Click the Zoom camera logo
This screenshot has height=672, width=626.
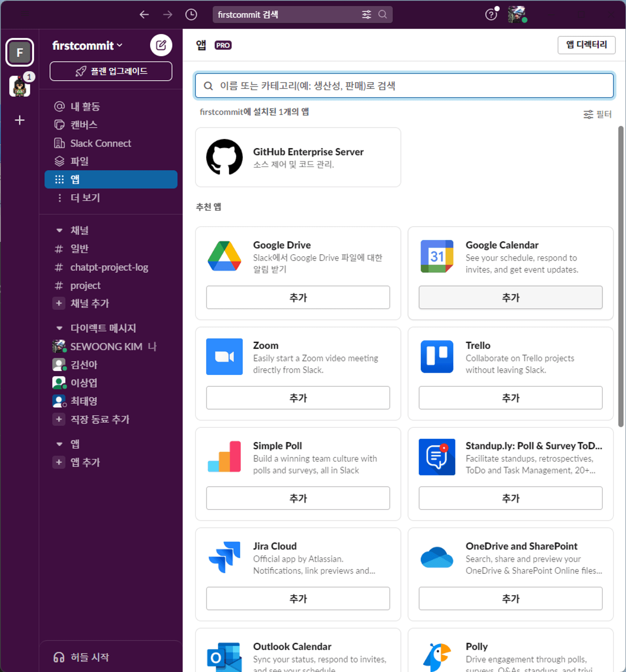coord(224,357)
